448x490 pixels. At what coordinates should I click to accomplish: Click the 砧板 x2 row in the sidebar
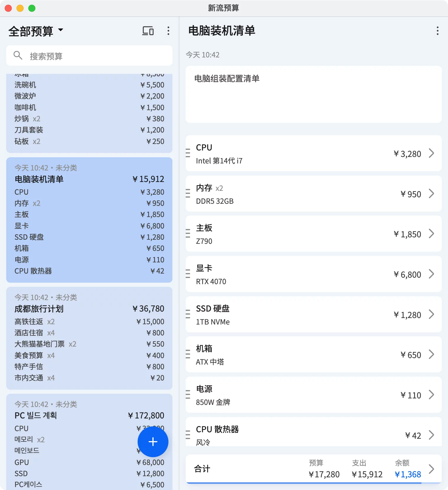coord(89,141)
